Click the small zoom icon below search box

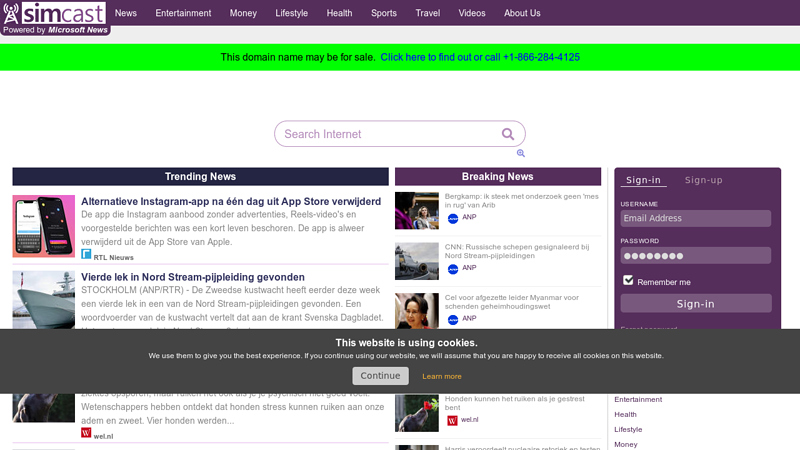pyautogui.click(x=520, y=153)
